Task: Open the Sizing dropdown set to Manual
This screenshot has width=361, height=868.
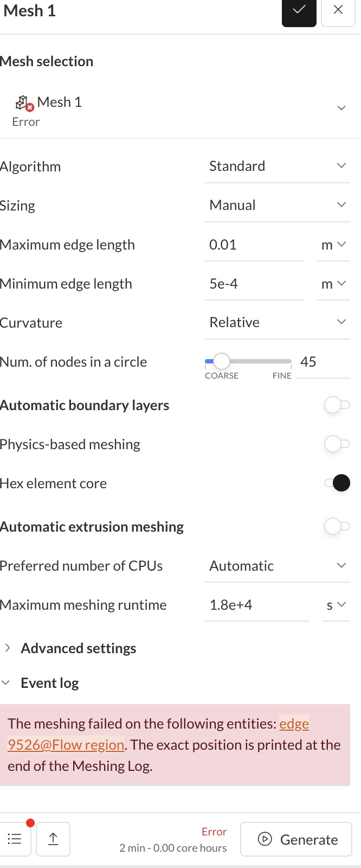Action: (x=278, y=205)
